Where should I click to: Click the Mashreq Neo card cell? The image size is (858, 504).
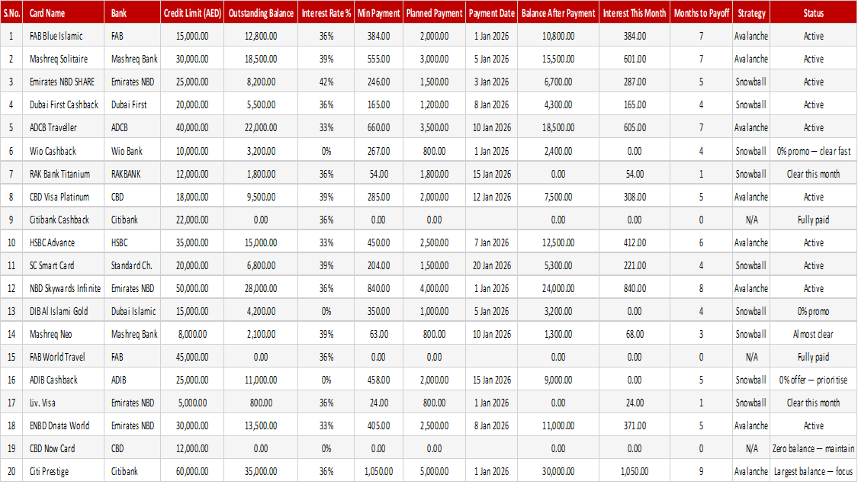[63, 335]
